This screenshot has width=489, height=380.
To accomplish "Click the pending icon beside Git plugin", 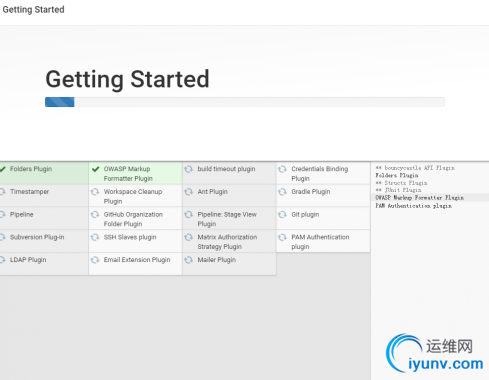I will [282, 214].
